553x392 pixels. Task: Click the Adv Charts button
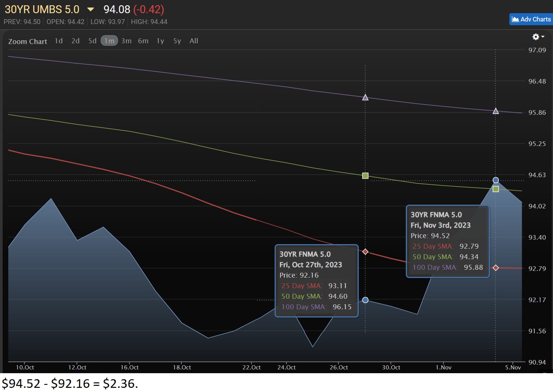[531, 19]
